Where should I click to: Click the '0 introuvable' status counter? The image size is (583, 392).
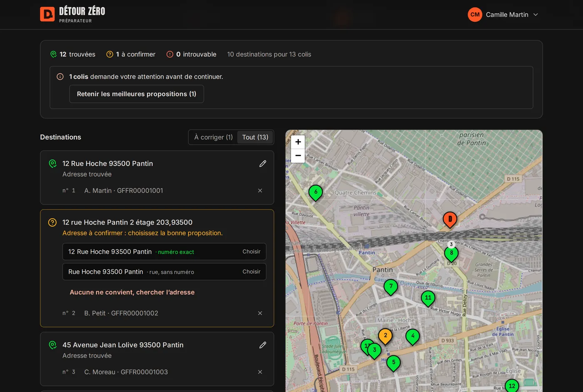[x=191, y=54]
